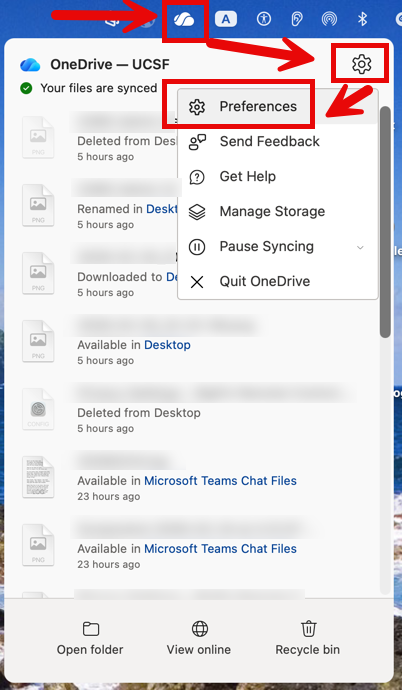Click the Send Feedback people icon
The image size is (402, 690).
(197, 142)
